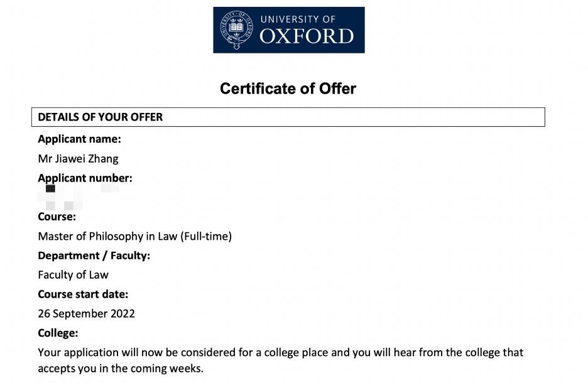Click the dark black pixel in redacted number
The width and height of the screenshot is (588, 383).
pyautogui.click(x=50, y=188)
